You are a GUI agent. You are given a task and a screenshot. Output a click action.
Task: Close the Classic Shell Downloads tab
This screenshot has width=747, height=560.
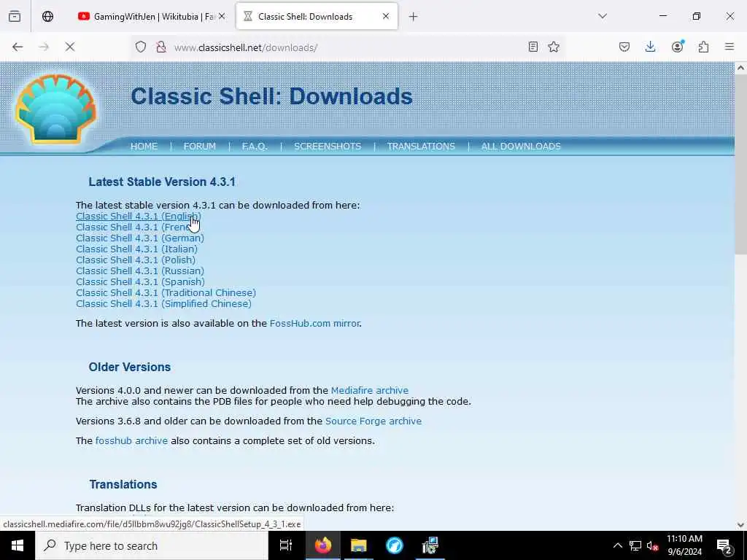(386, 16)
